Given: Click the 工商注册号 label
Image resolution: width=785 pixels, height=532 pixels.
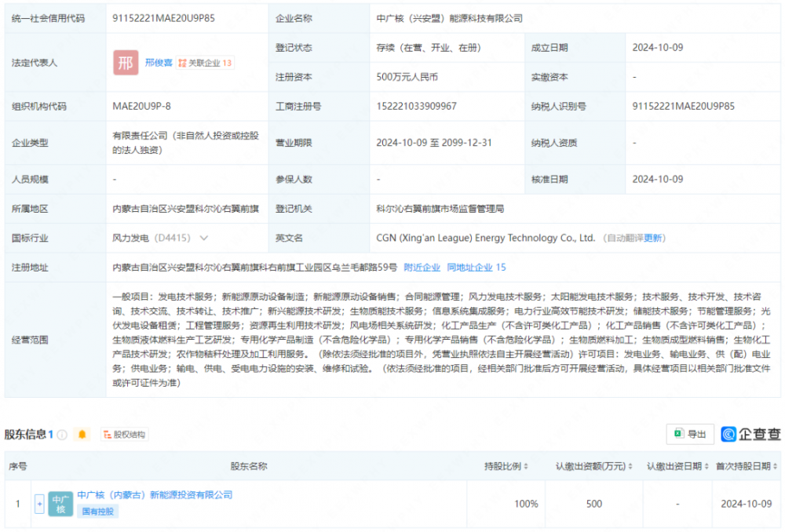Looking at the screenshot, I should (298, 106).
